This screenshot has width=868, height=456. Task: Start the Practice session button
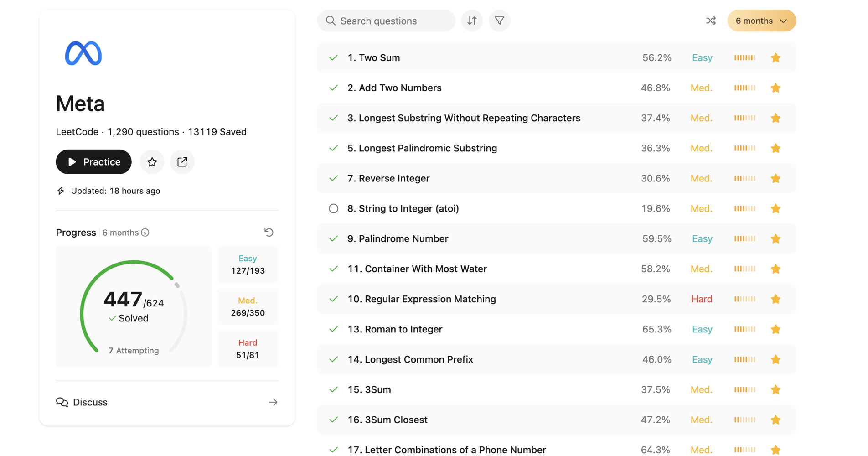pyautogui.click(x=94, y=162)
